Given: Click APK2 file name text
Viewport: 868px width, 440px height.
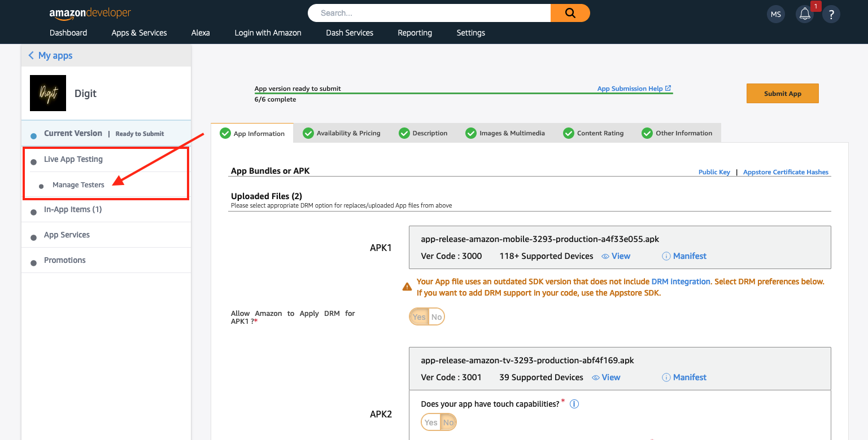Looking at the screenshot, I should (527, 360).
